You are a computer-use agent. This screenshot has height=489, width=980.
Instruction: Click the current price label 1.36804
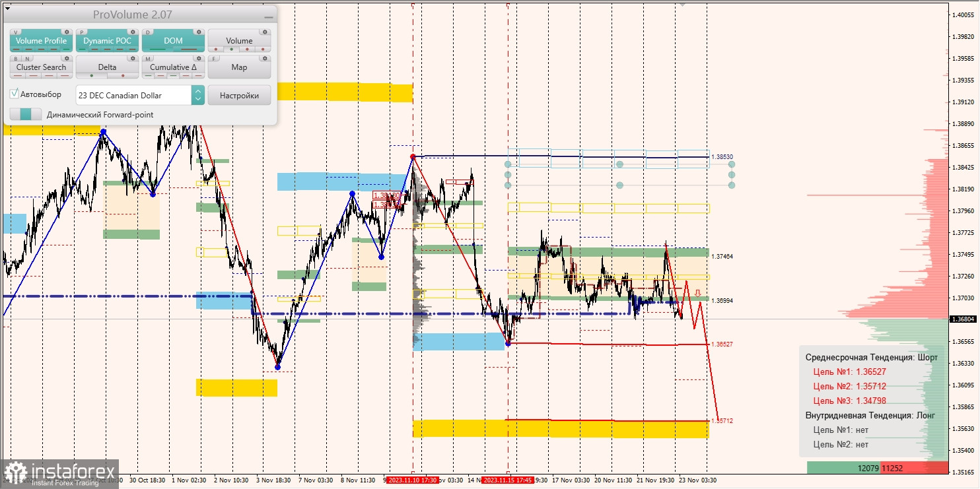(963, 319)
